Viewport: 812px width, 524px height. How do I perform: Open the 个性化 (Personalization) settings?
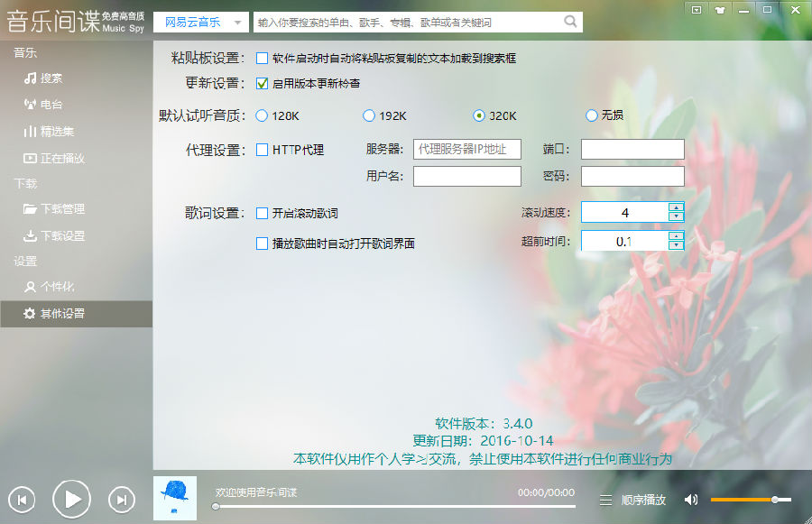pos(50,287)
